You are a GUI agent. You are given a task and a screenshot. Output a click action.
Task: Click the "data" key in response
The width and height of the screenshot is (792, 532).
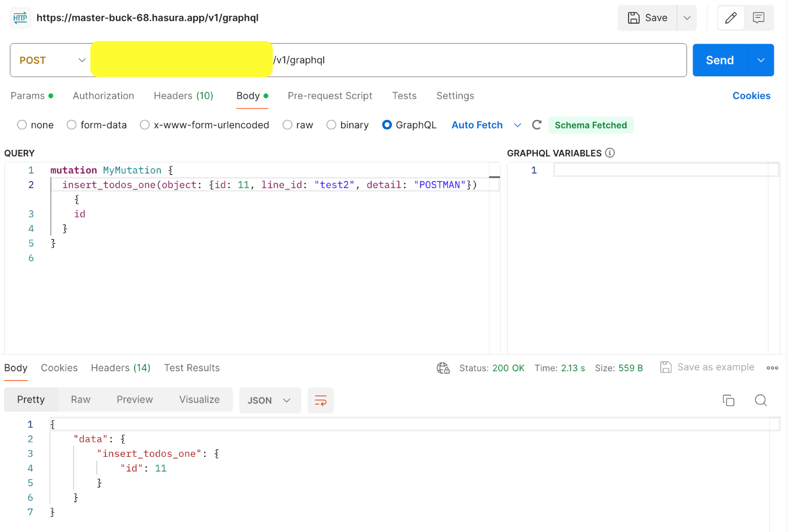click(x=91, y=439)
